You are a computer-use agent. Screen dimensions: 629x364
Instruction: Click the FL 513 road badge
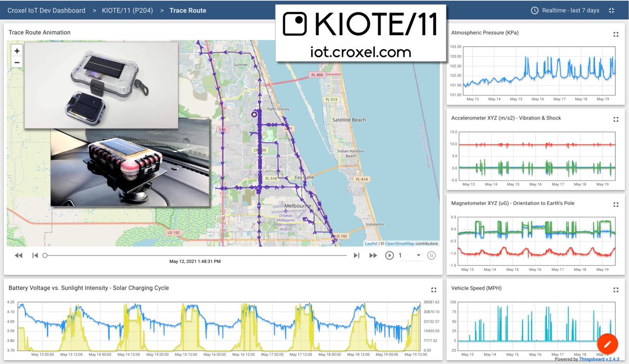332,100
